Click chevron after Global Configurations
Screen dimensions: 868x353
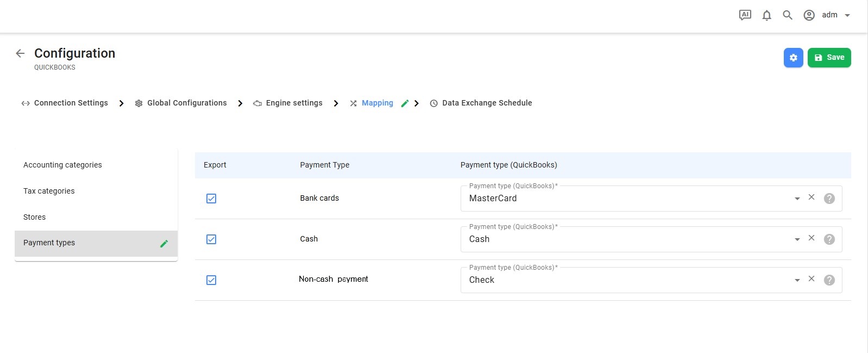coord(240,103)
